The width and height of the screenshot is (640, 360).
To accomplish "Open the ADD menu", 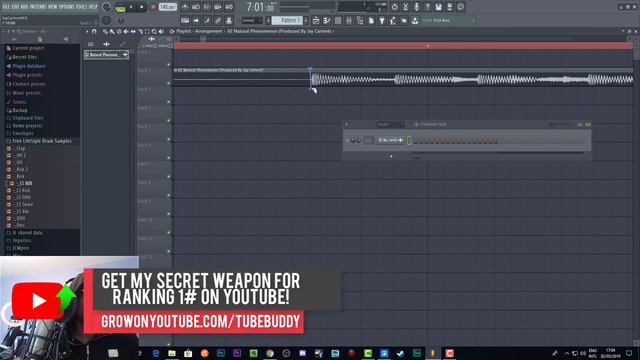I will [24, 7].
